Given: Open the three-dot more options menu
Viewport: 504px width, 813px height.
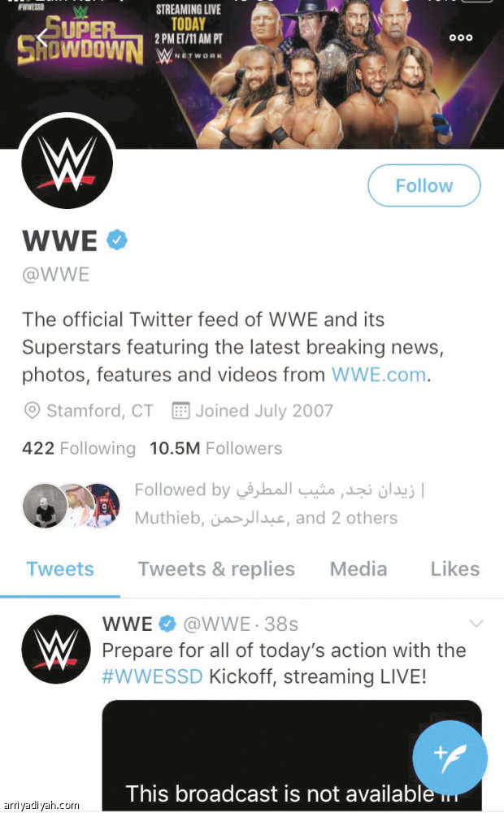Looking at the screenshot, I should click(460, 37).
